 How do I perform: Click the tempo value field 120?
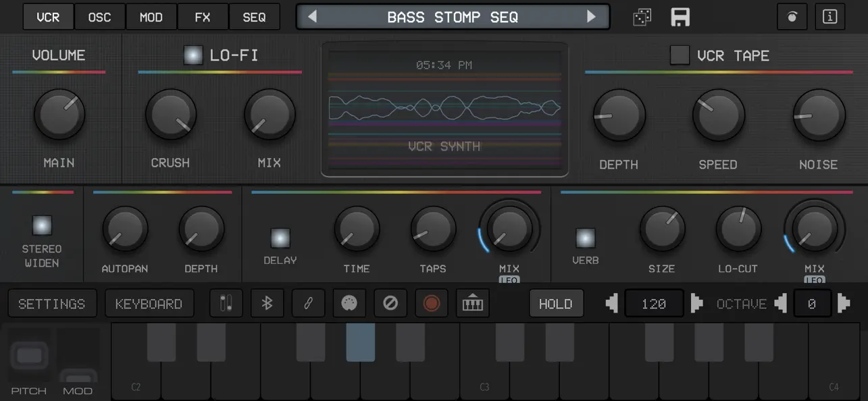coord(654,304)
